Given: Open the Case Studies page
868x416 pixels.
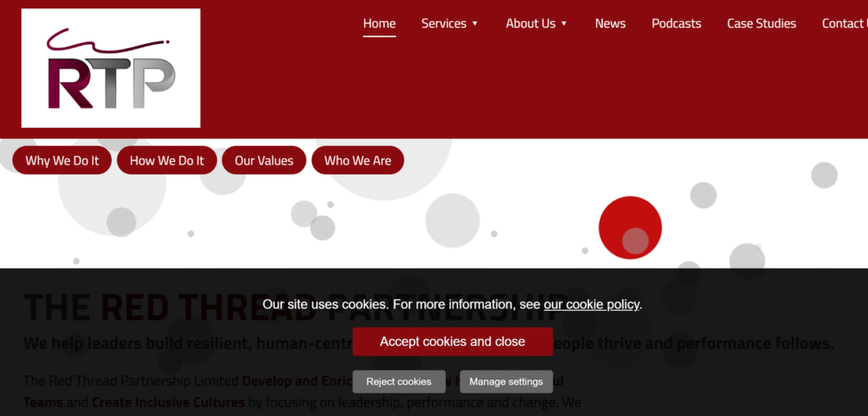Looking at the screenshot, I should [761, 23].
